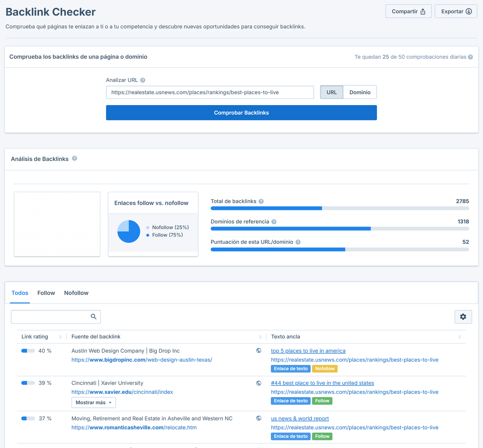Click Nofollow badge in bigdropinc row
The height and width of the screenshot is (448, 483).
tap(325, 369)
